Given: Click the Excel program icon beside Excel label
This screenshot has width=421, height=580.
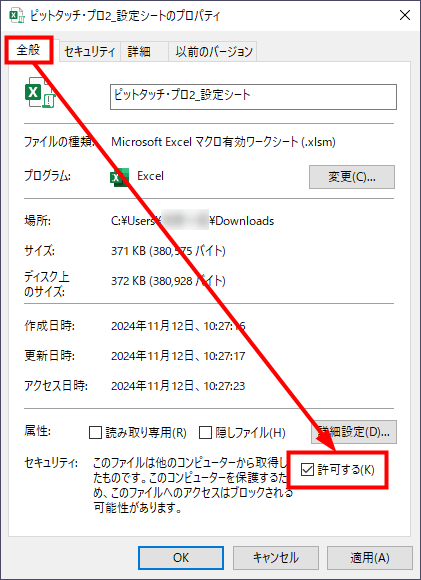Looking at the screenshot, I should point(119,177).
